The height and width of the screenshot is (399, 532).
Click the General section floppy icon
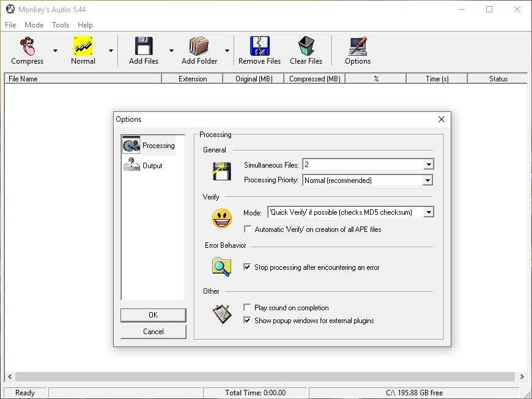221,171
